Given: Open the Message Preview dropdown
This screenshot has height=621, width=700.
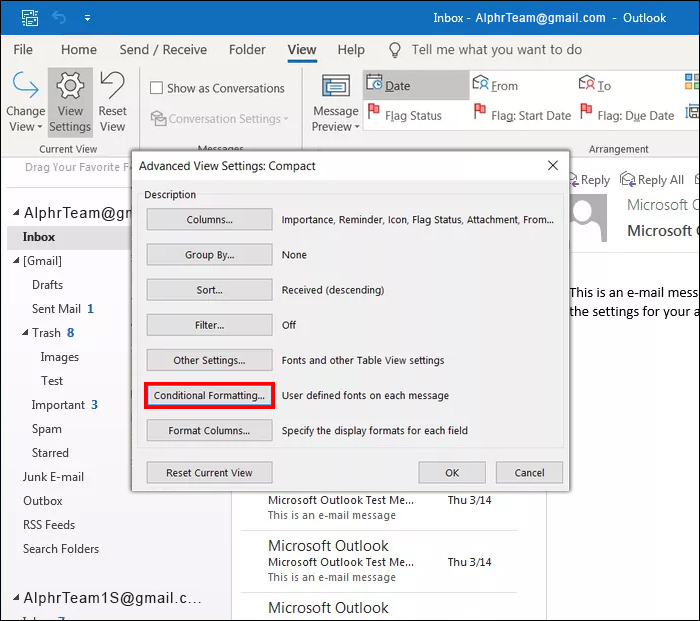Looking at the screenshot, I should click(x=336, y=104).
